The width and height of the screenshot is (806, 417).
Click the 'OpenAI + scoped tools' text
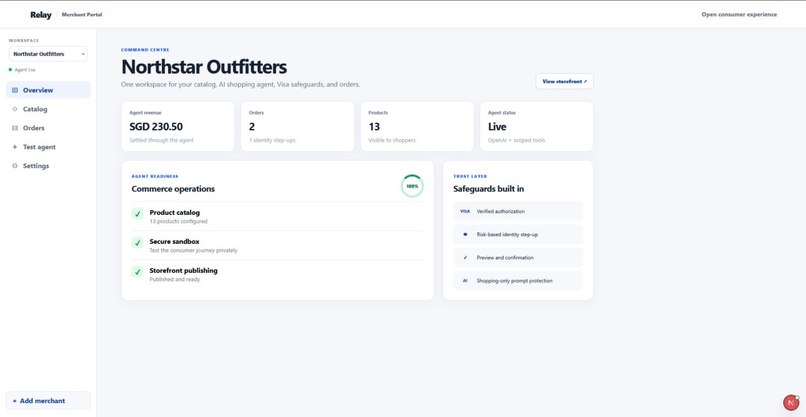(x=517, y=140)
